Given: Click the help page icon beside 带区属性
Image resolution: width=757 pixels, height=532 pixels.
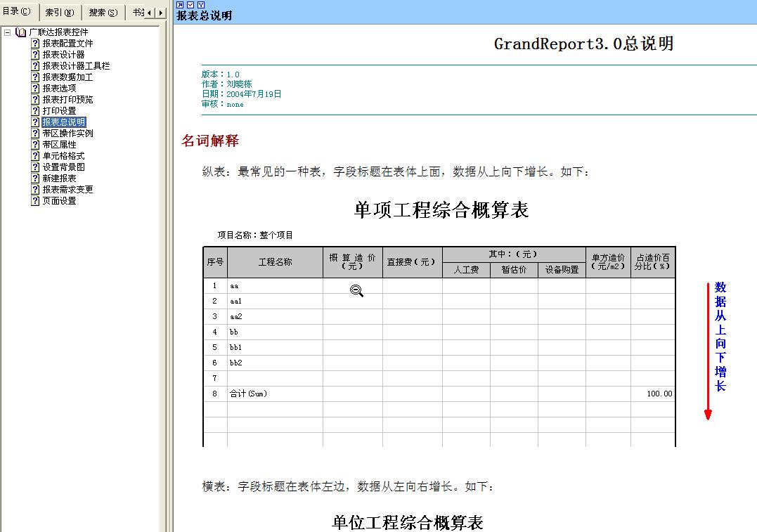Looking at the screenshot, I should pyautogui.click(x=35, y=144).
